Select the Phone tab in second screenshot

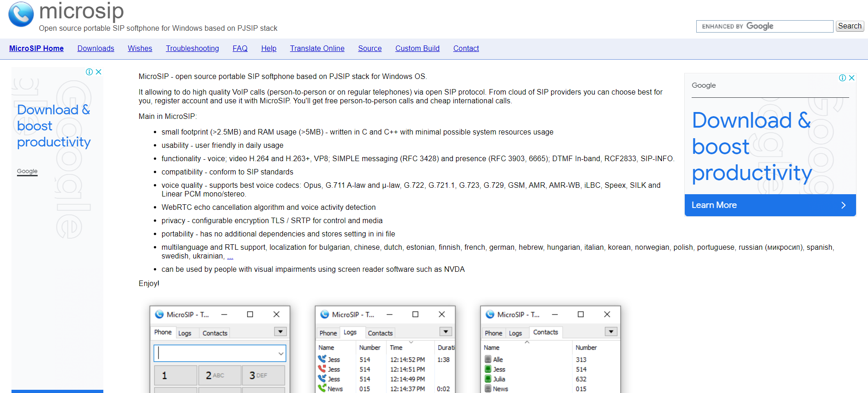pyautogui.click(x=328, y=333)
